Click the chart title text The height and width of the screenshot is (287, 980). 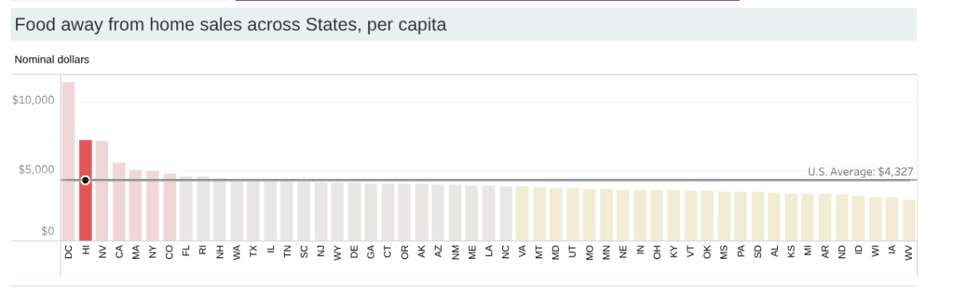pos(230,25)
